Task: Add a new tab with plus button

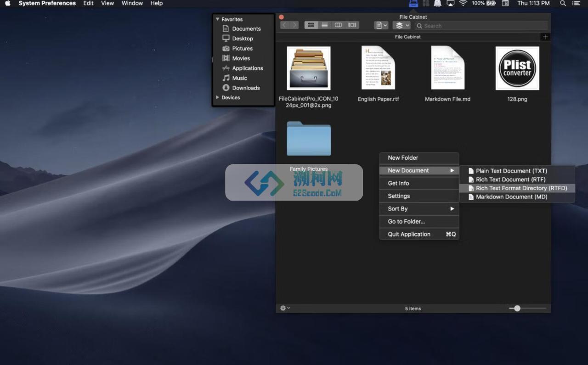Action: point(545,37)
